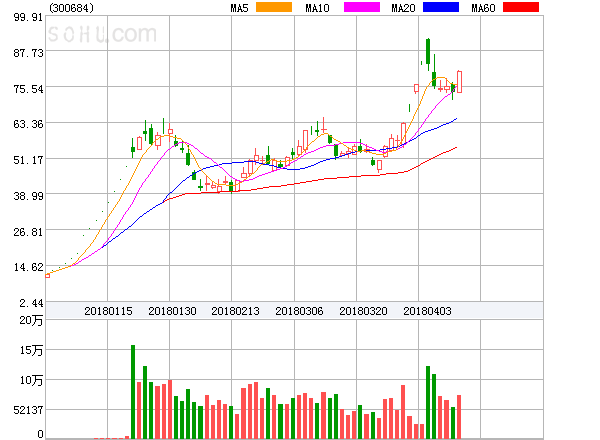Screen dimensions: 600x440
Task: Click the 26.81 price axis label
Action: coord(28,232)
